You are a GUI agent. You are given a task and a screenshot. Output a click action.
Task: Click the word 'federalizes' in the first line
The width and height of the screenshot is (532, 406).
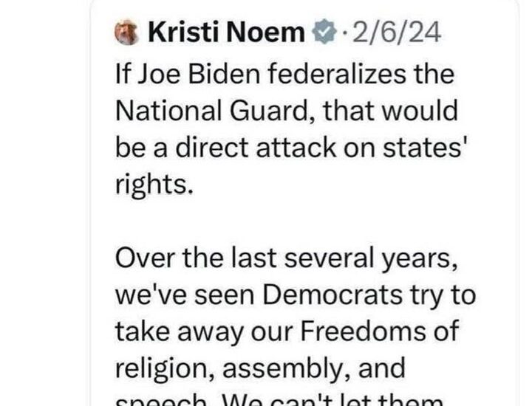pos(337,75)
